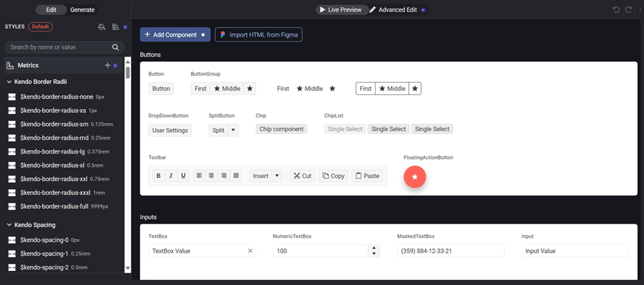Toggle Bold in the toolbar
644x285 pixels.
158,176
